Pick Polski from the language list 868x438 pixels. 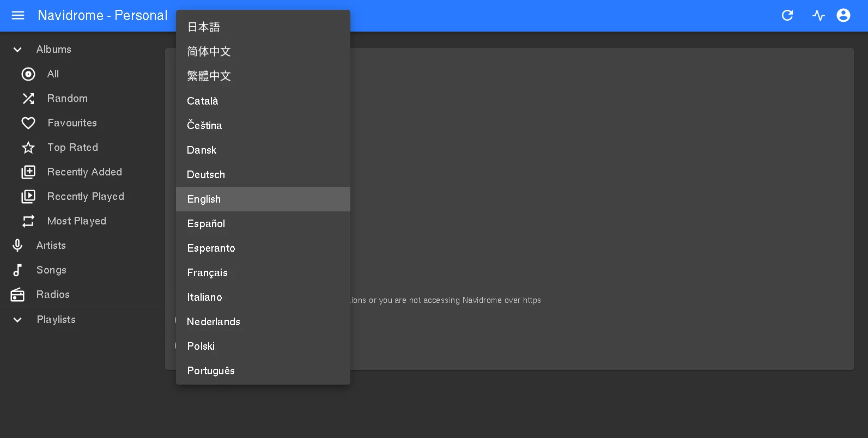[x=263, y=346]
